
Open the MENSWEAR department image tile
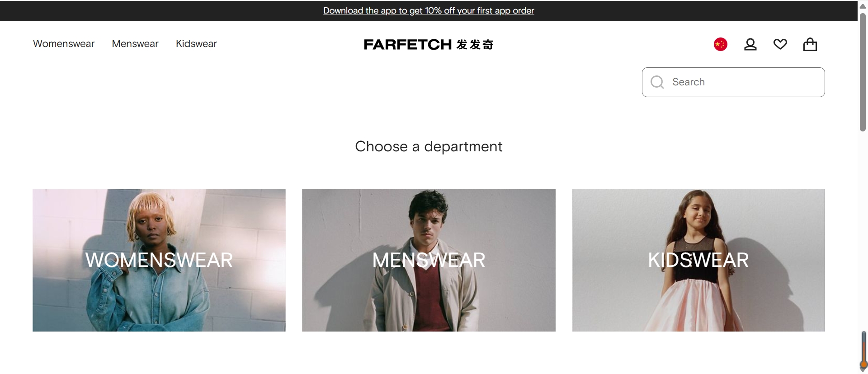point(429,260)
